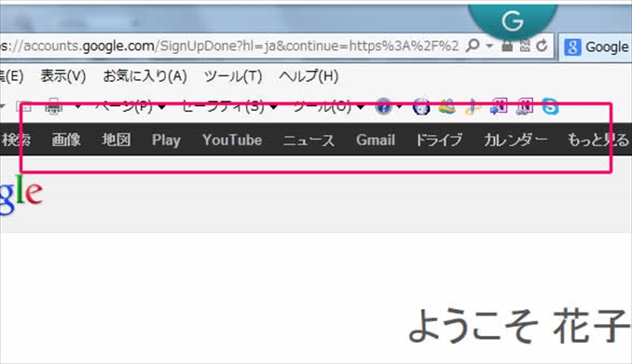Viewport: 632px width, 364px height.
Task: Open the ヘルプ(H) menu
Action: [x=309, y=75]
